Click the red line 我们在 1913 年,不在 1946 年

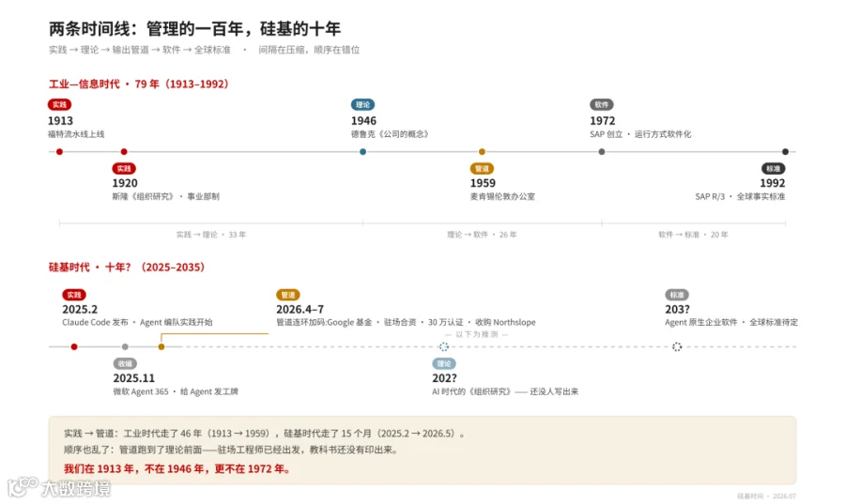click(177, 469)
